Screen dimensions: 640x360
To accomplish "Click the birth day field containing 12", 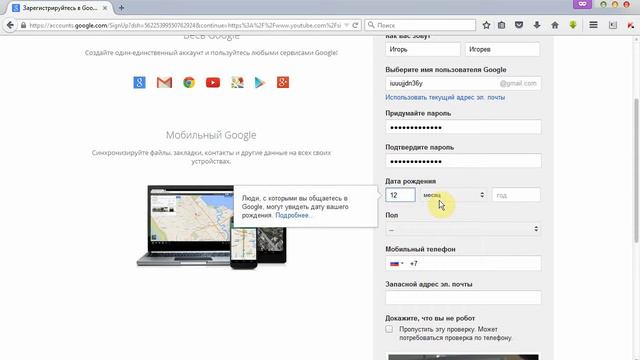I will (400, 195).
